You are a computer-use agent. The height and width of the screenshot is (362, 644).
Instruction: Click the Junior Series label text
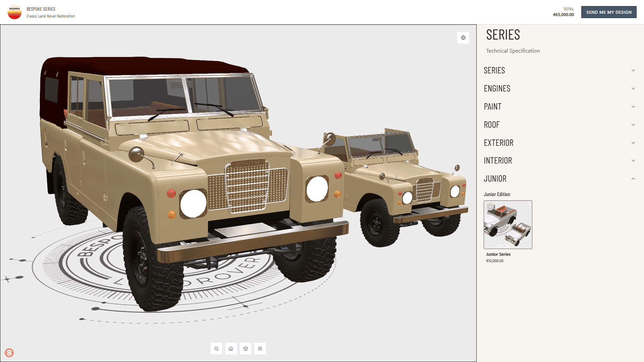click(498, 254)
